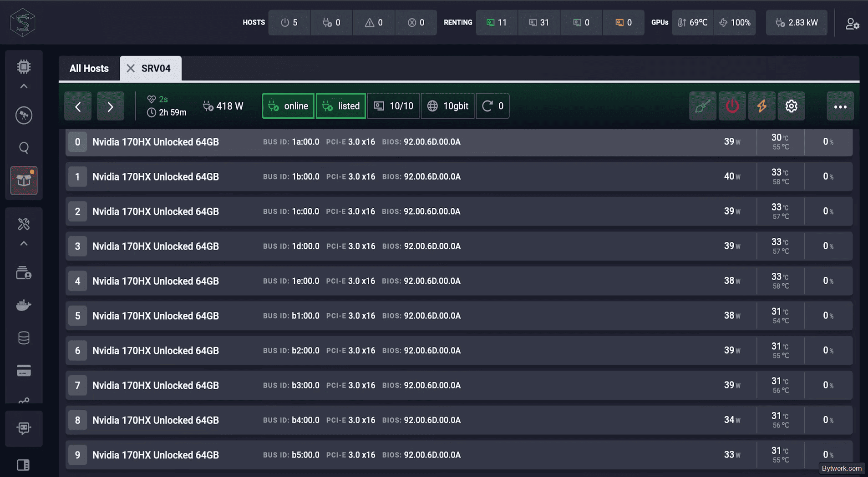868x477 pixels.
Task: Open the GPU chip section in sidebar
Action: (x=24, y=67)
